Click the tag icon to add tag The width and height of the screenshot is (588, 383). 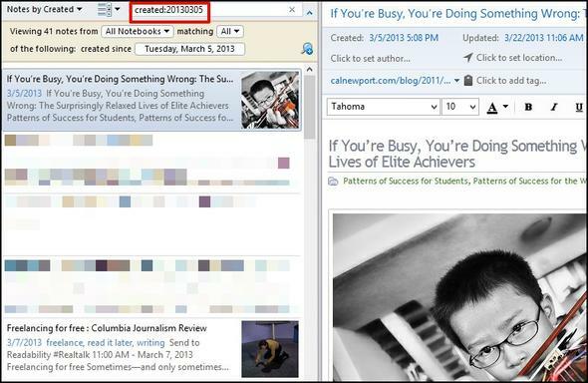(x=468, y=80)
